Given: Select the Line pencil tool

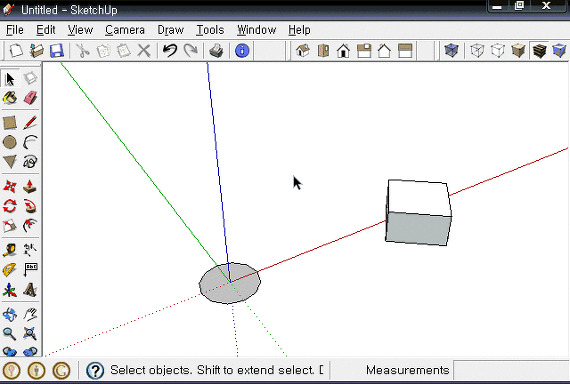Looking at the screenshot, I should pos(30,123).
